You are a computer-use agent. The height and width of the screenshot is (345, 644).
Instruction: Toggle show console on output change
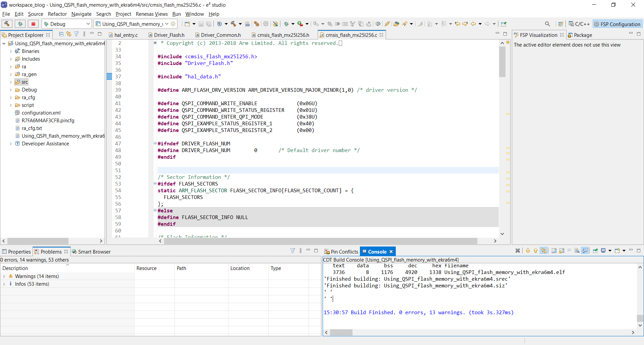(x=585, y=251)
